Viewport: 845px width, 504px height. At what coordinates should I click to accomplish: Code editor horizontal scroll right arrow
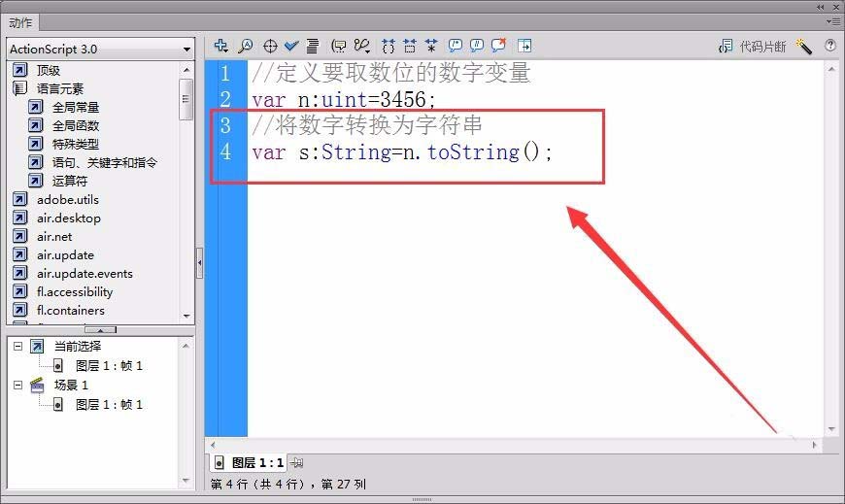(814, 445)
